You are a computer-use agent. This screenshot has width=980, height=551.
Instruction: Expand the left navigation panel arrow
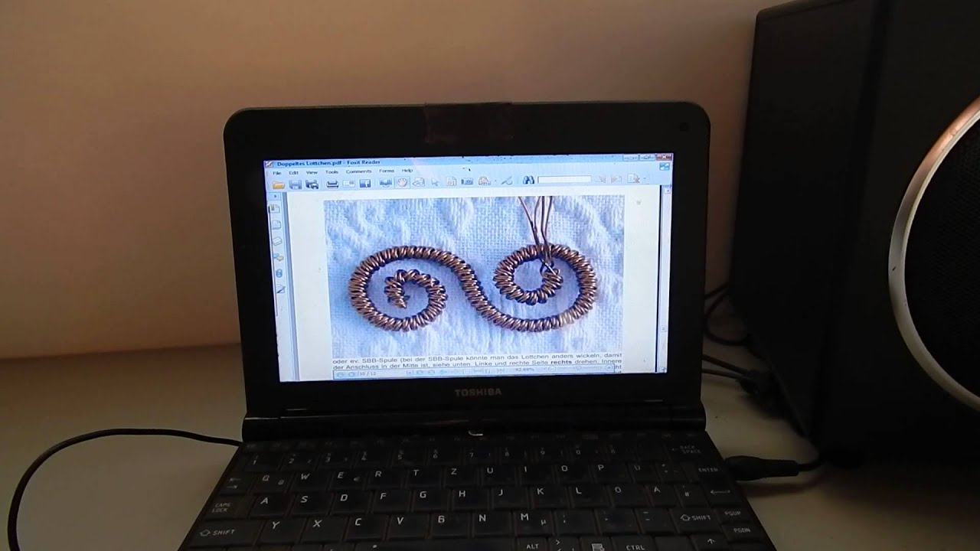[276, 196]
